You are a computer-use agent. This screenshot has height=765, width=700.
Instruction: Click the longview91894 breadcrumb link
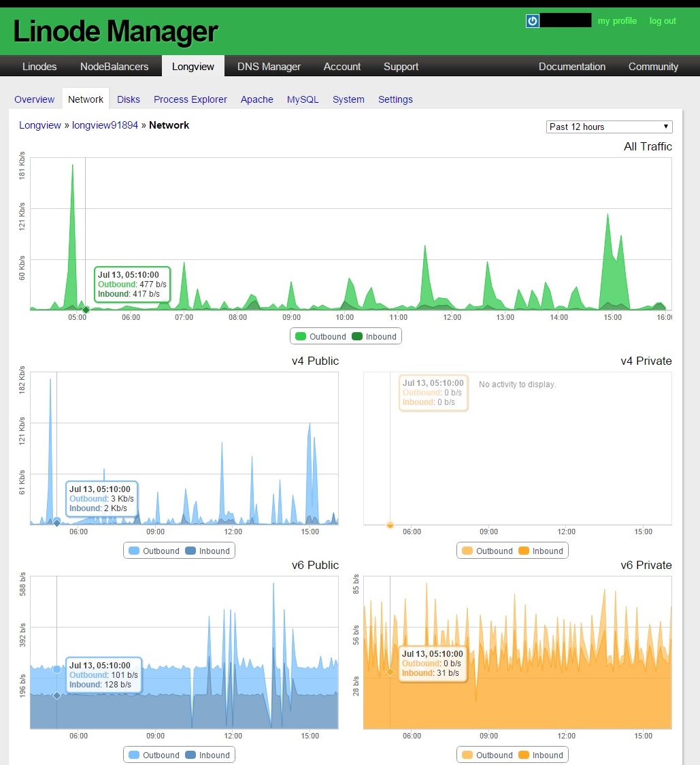pyautogui.click(x=105, y=125)
